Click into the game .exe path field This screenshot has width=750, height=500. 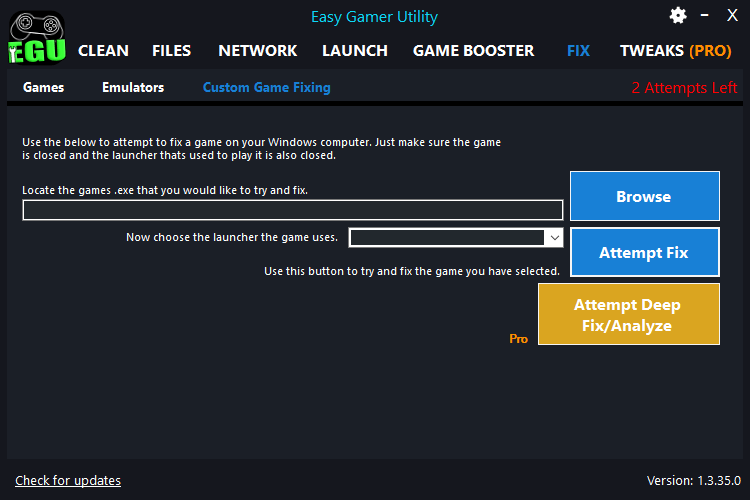[293, 210]
